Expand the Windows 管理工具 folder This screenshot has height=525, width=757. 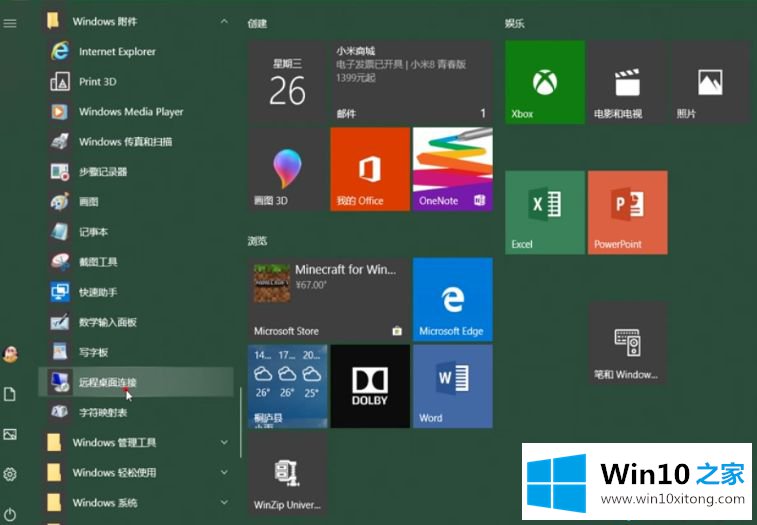coord(135,442)
